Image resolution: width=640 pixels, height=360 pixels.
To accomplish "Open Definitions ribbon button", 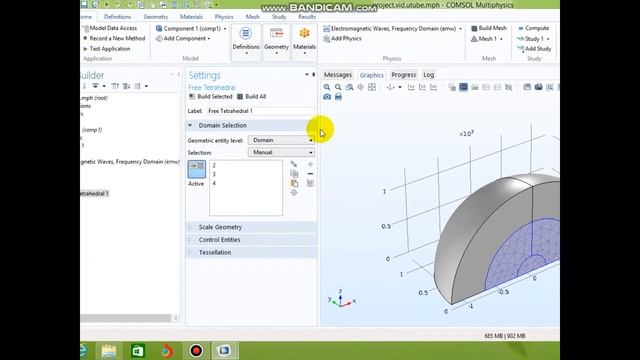I will point(246,41).
